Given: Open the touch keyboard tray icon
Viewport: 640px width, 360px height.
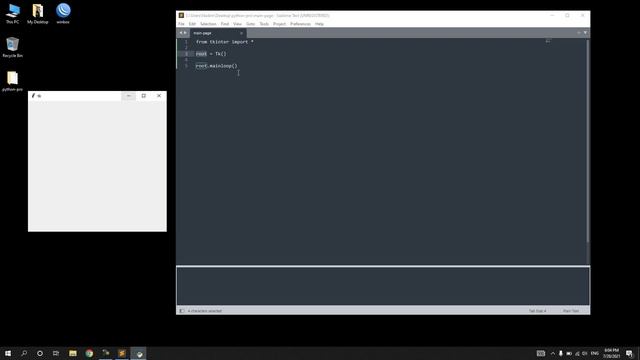Looking at the screenshot, I should click(541, 353).
